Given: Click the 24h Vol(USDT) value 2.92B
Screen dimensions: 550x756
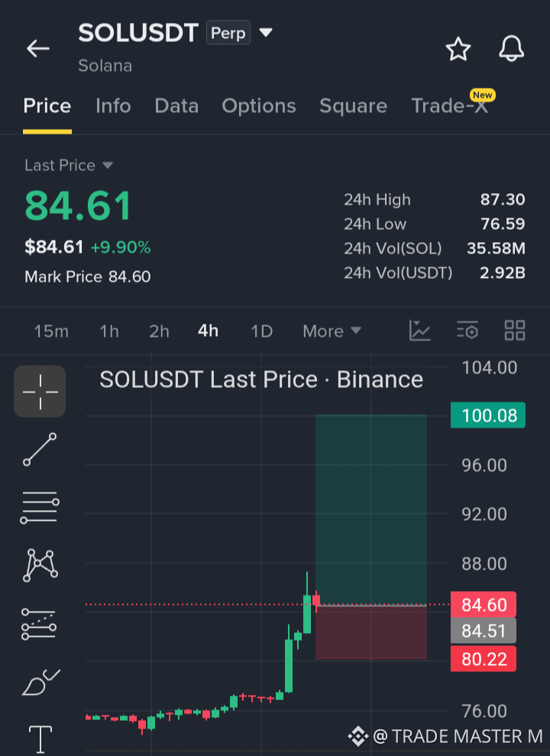Looking at the screenshot, I should (502, 273).
